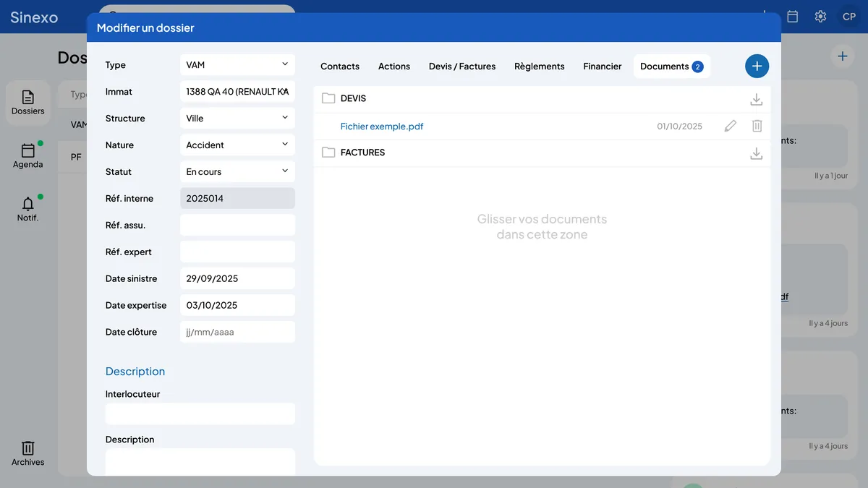Click the 01/10/2025 file date
868x488 pixels.
click(679, 127)
